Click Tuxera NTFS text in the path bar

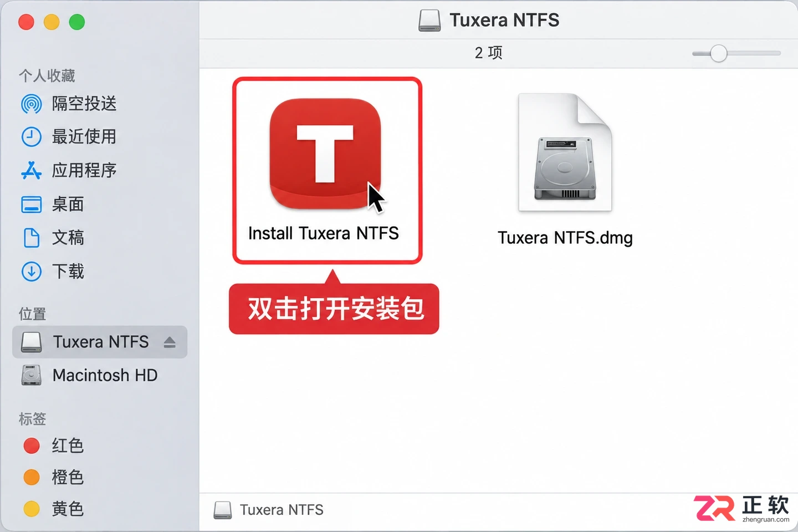pos(282,510)
